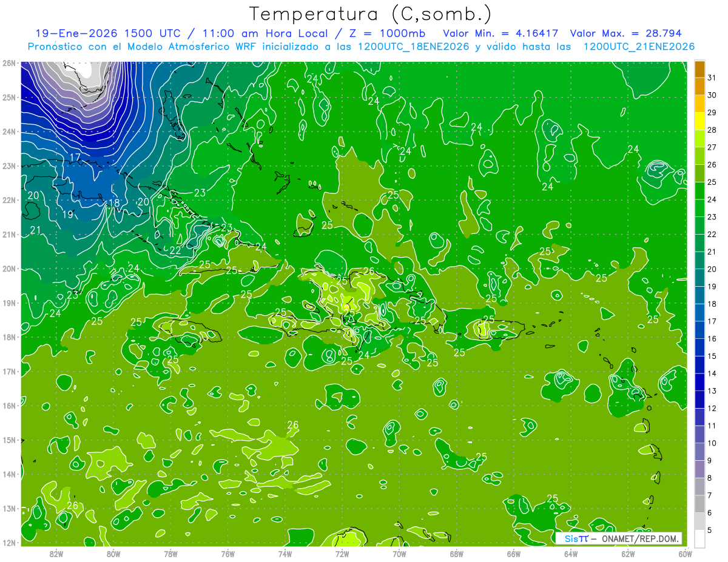Click the color scale label 11
The height and width of the screenshot is (562, 728).
point(712,426)
